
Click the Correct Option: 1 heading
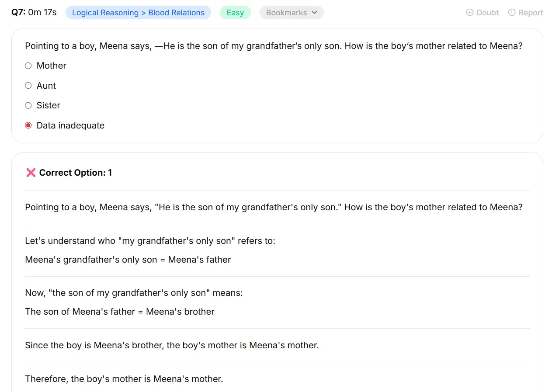point(76,173)
